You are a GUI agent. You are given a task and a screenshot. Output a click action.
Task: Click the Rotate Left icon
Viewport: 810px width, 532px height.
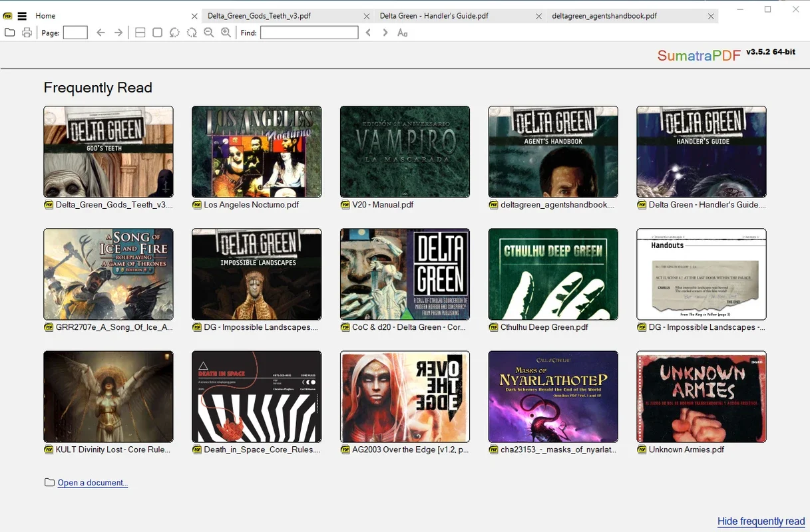click(x=174, y=33)
